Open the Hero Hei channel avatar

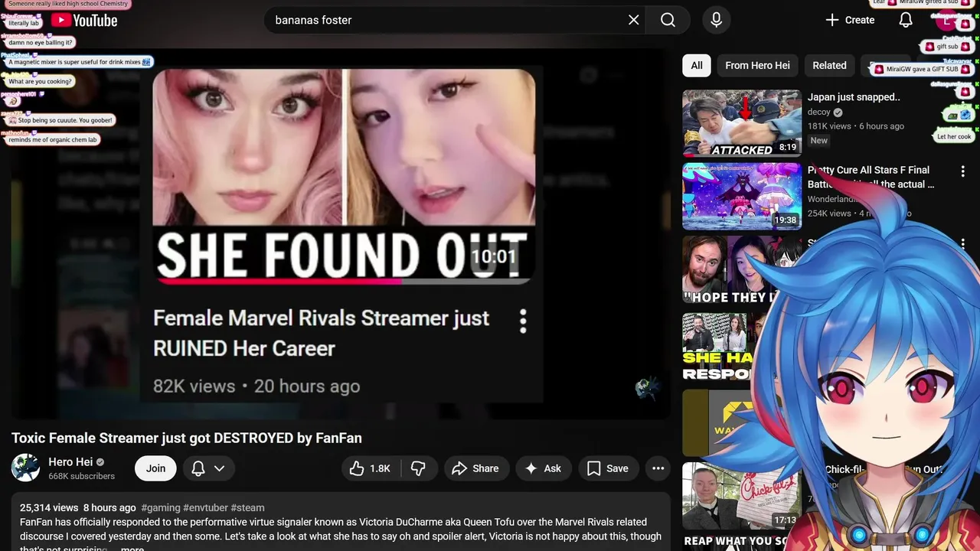click(x=25, y=468)
